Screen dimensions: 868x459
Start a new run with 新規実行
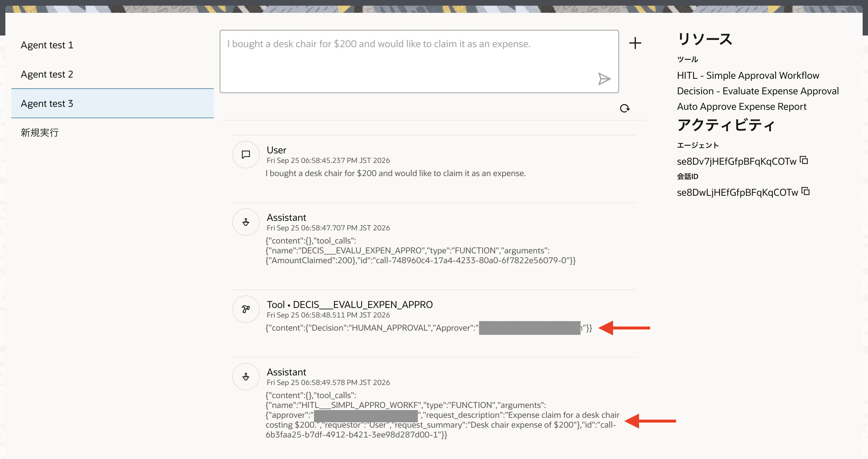pyautogui.click(x=113, y=133)
